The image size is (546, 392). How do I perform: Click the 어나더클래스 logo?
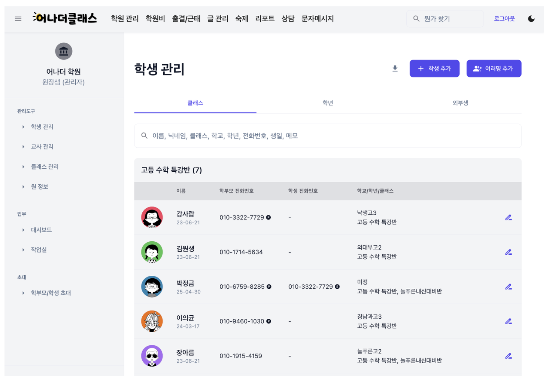[65, 18]
